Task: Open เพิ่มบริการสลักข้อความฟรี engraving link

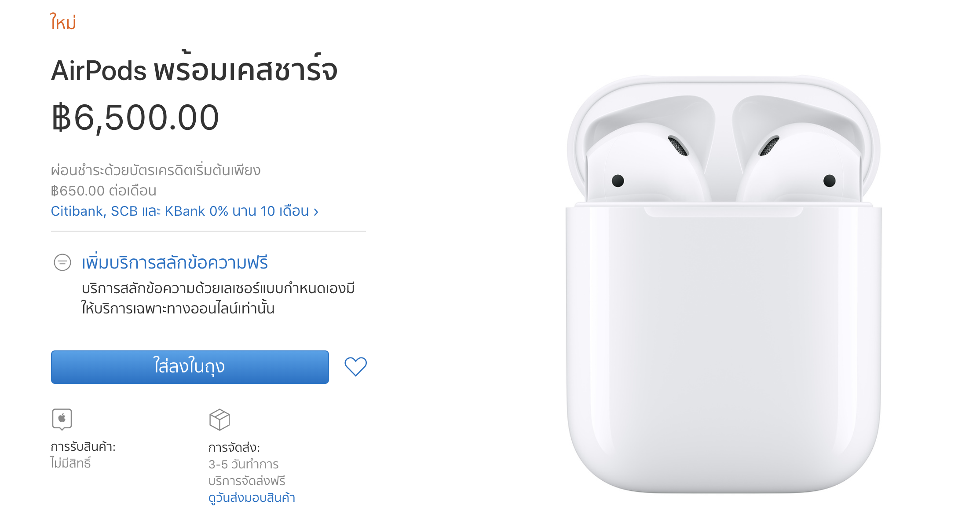Action: click(x=175, y=263)
